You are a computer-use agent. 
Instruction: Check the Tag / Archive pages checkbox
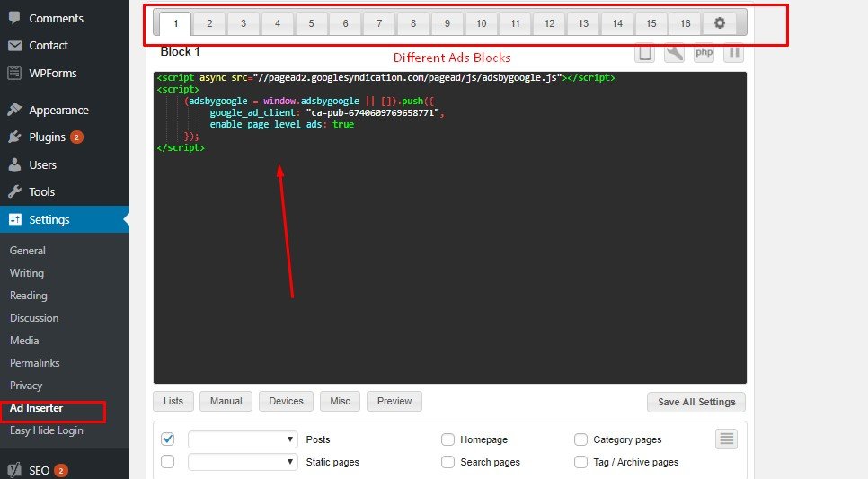580,462
